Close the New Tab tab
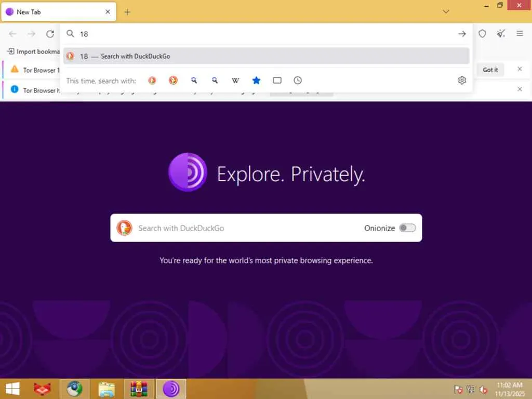Image resolution: width=532 pixels, height=399 pixels. (108, 12)
